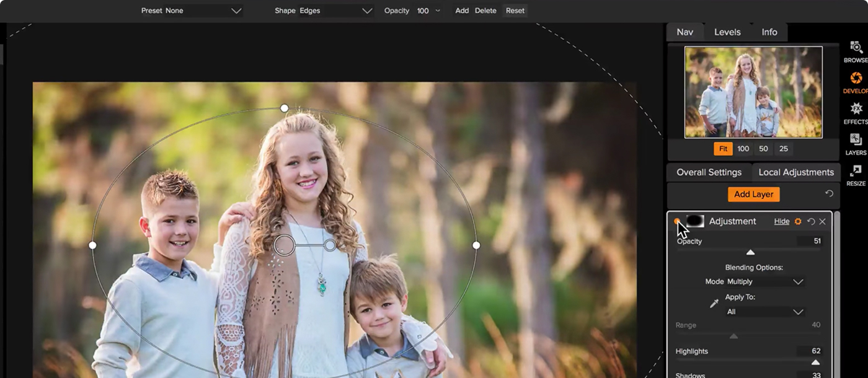Click the Add Layer button

tap(753, 194)
